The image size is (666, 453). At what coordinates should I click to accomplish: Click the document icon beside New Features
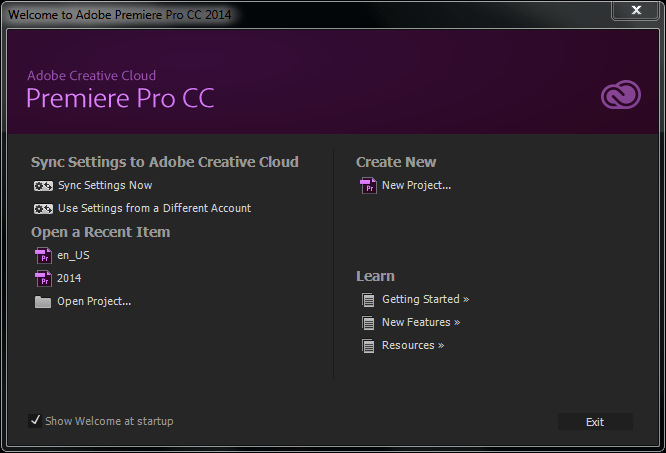[368, 323]
